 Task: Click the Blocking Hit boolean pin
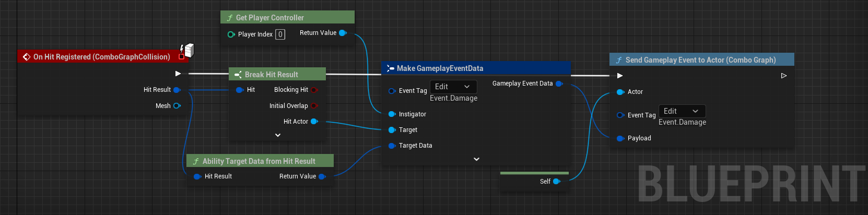coord(314,90)
